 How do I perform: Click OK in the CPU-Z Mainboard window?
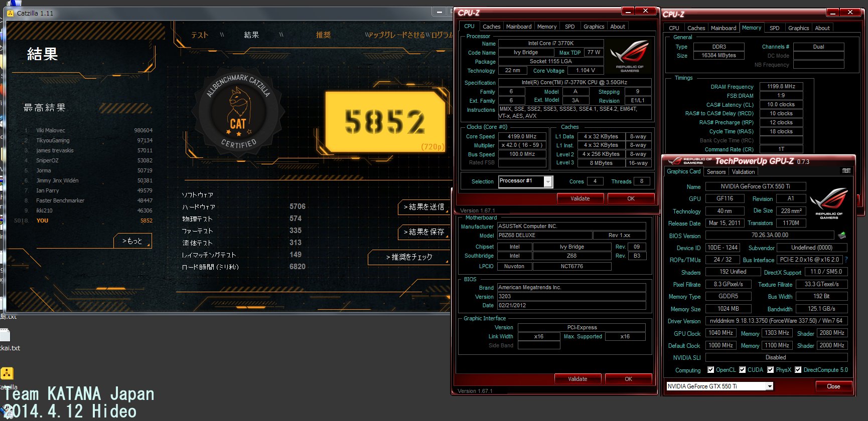628,379
